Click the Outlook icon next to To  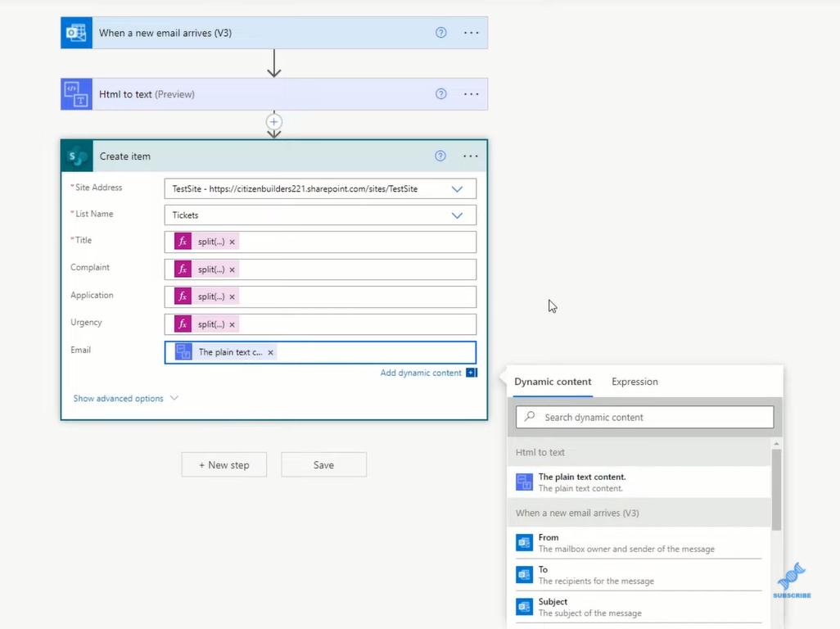point(525,575)
